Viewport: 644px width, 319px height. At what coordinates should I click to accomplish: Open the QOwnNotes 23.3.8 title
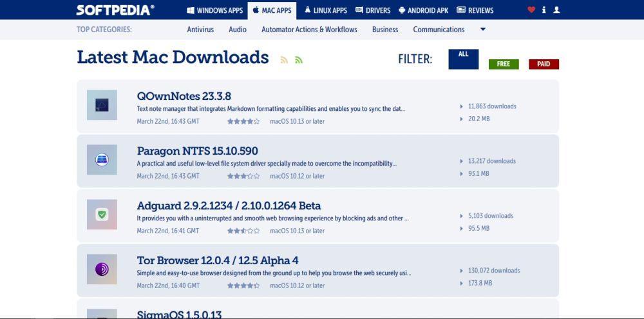184,96
